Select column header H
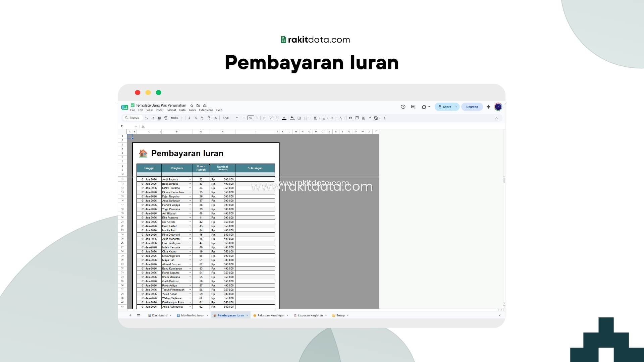This screenshot has height=362, width=644. click(x=222, y=132)
